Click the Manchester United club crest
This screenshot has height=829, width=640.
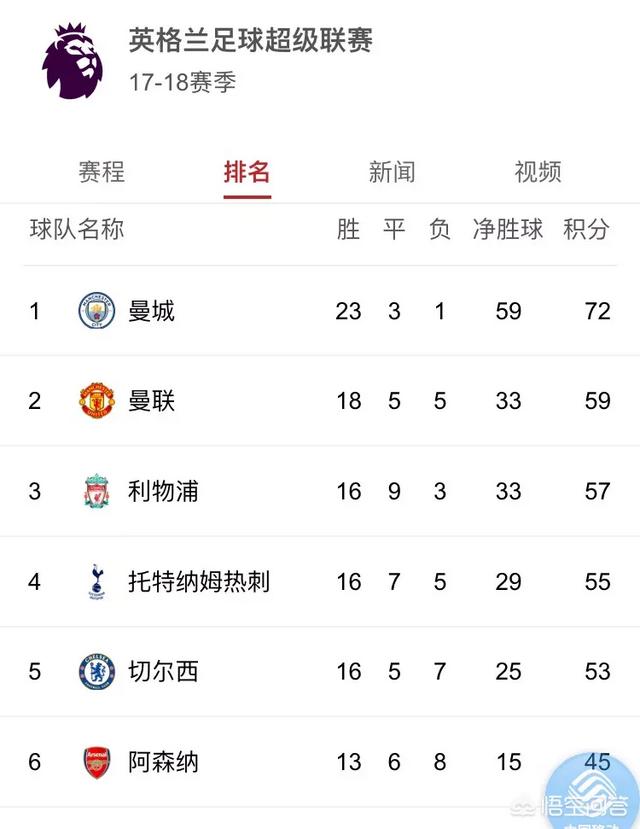97,401
